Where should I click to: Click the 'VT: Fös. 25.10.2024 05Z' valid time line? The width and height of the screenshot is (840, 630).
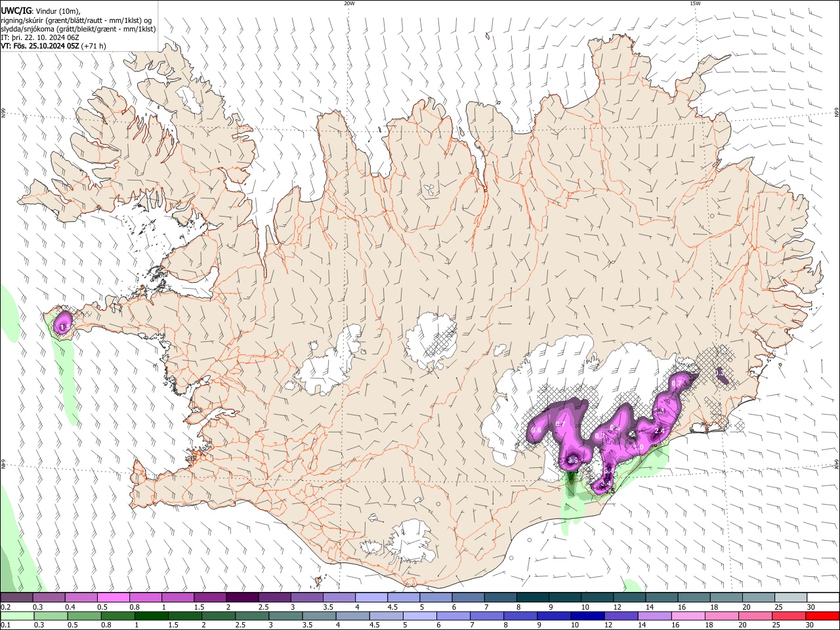pos(40,46)
